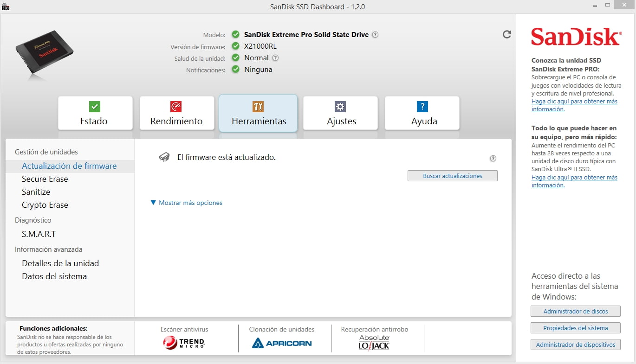Switch to the Estado tab
The width and height of the screenshot is (636, 364).
click(x=95, y=113)
